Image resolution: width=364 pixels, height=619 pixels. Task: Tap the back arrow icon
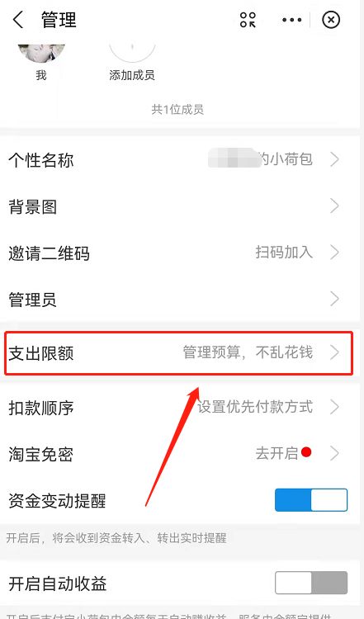(x=18, y=19)
